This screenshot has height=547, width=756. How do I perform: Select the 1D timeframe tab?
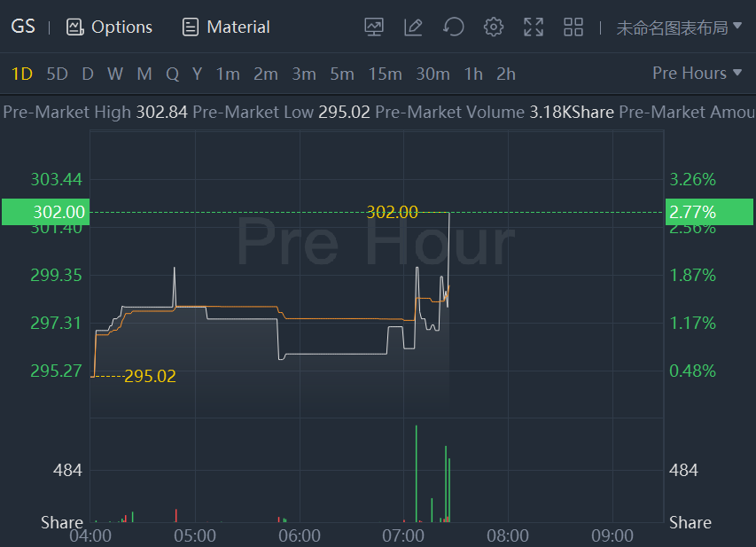21,74
